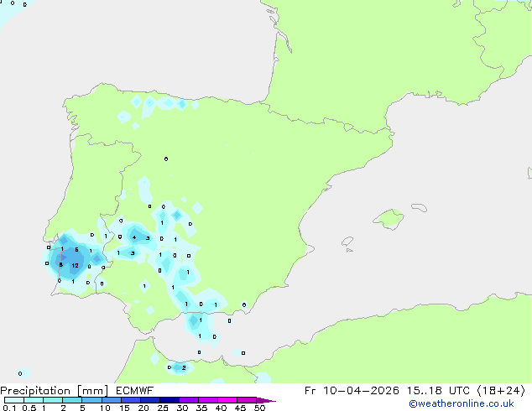The width and height of the screenshot is (532, 411).
Task: Click the 5 to 10 mm legend swatch
Action: 91,400
